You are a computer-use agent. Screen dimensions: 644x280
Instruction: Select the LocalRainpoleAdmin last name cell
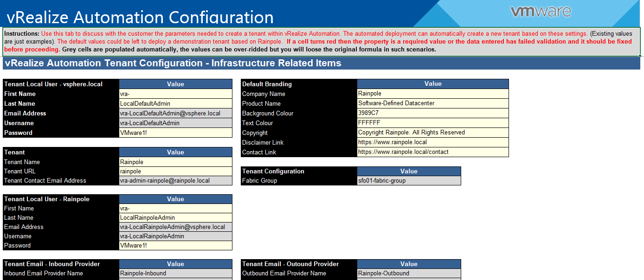tap(175, 218)
